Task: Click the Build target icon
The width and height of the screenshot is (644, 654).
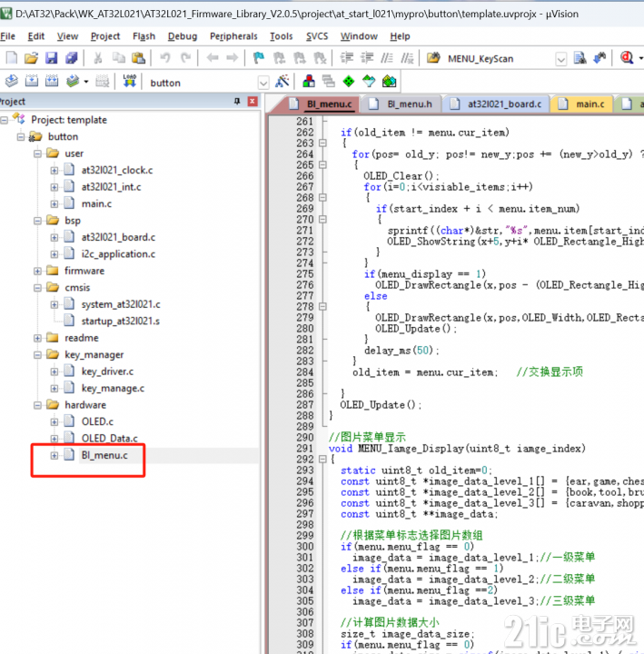Action: [32, 81]
